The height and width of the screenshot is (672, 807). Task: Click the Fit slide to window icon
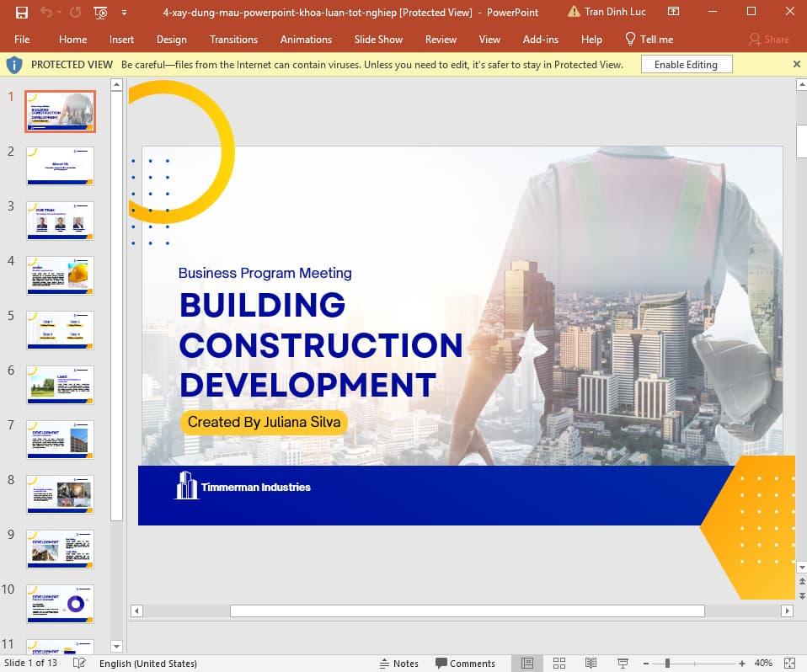[x=789, y=664]
